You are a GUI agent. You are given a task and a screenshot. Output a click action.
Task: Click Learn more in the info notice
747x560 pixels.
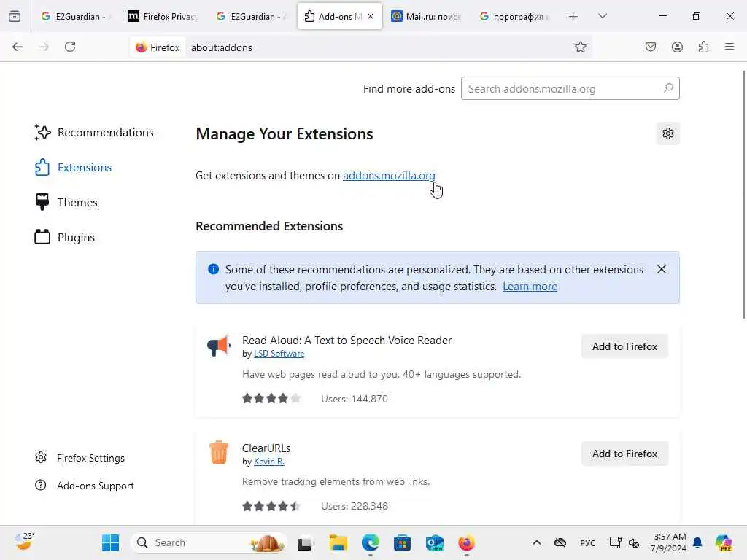click(x=530, y=286)
